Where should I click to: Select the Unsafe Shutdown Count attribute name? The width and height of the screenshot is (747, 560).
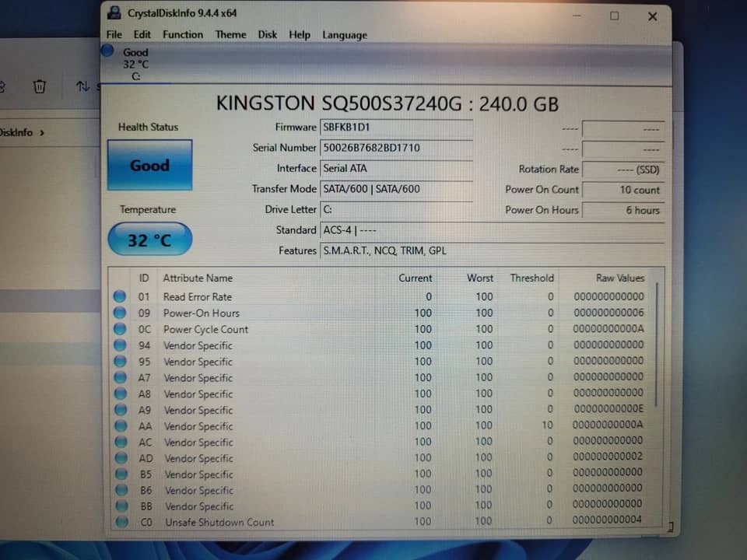coord(219,522)
